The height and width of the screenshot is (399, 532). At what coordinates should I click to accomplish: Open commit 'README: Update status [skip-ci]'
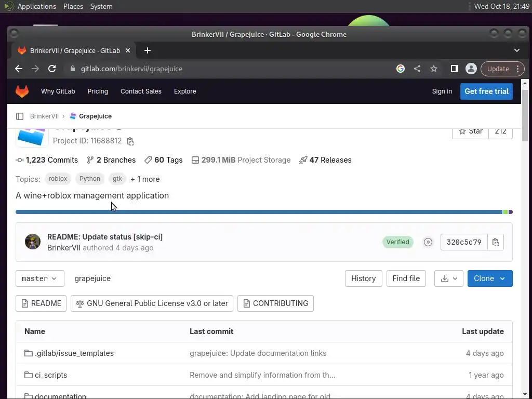click(x=105, y=237)
